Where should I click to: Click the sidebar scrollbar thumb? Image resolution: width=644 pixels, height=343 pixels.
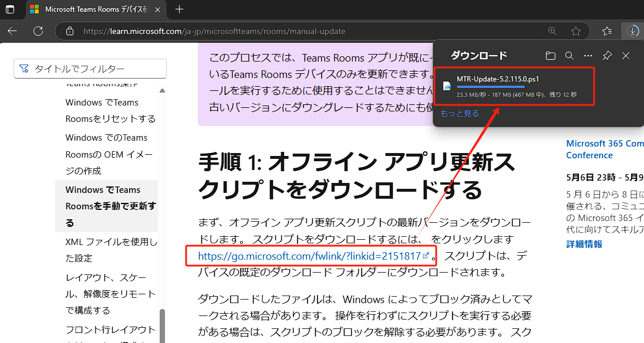coord(162,326)
